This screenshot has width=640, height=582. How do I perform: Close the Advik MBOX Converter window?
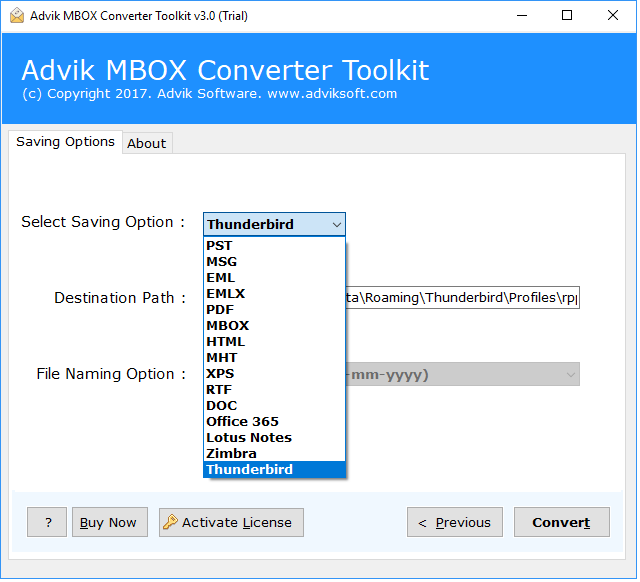[615, 16]
